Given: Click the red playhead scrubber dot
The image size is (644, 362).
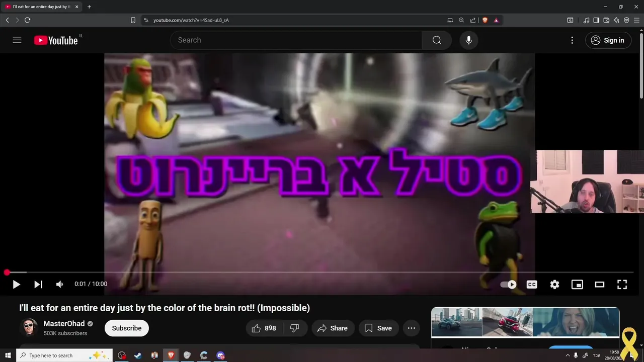Looking at the screenshot, I should click(x=7, y=273).
